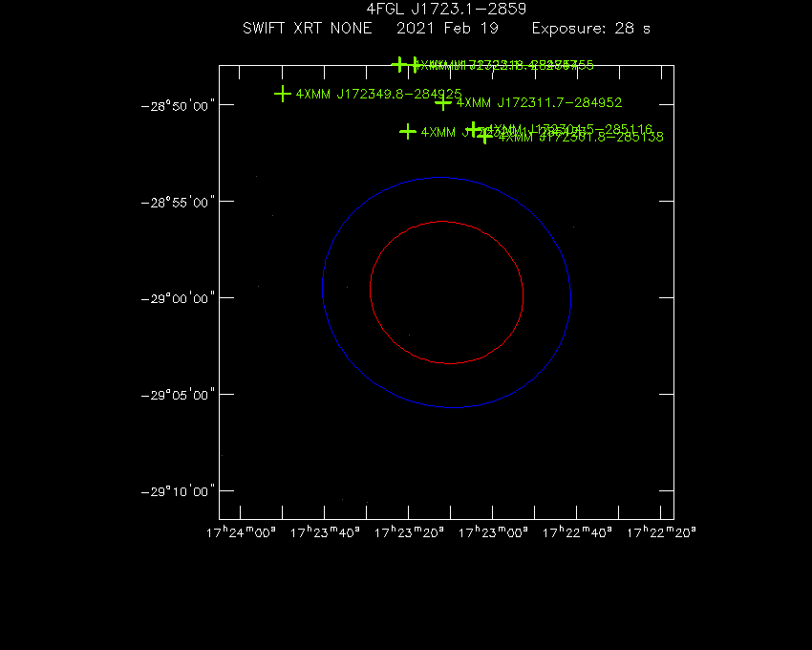Click the label 4XMM J172311.7-284952
The image size is (812, 650).
pyautogui.click(x=539, y=102)
